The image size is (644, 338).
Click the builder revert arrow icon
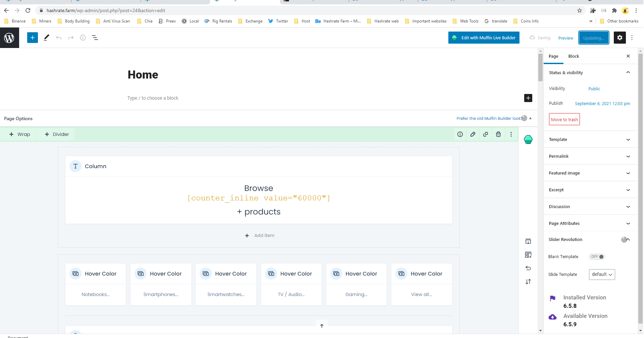coord(528,268)
